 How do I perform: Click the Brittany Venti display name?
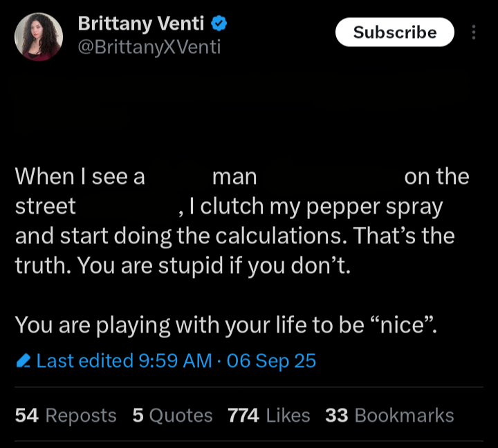coord(141,24)
